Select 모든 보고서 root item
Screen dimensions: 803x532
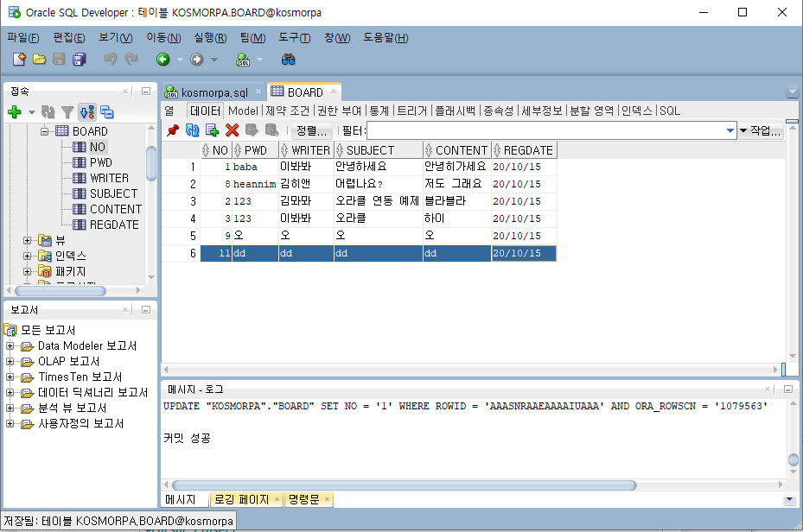tap(48, 331)
